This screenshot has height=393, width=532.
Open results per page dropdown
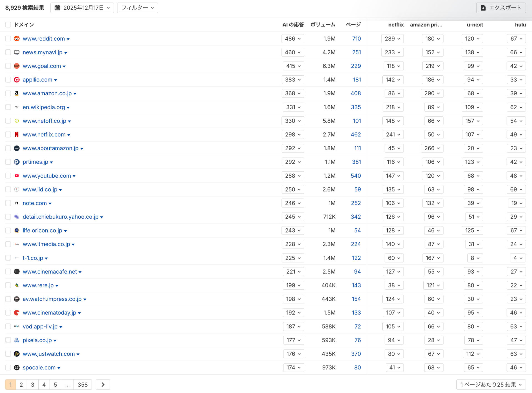click(x=491, y=384)
